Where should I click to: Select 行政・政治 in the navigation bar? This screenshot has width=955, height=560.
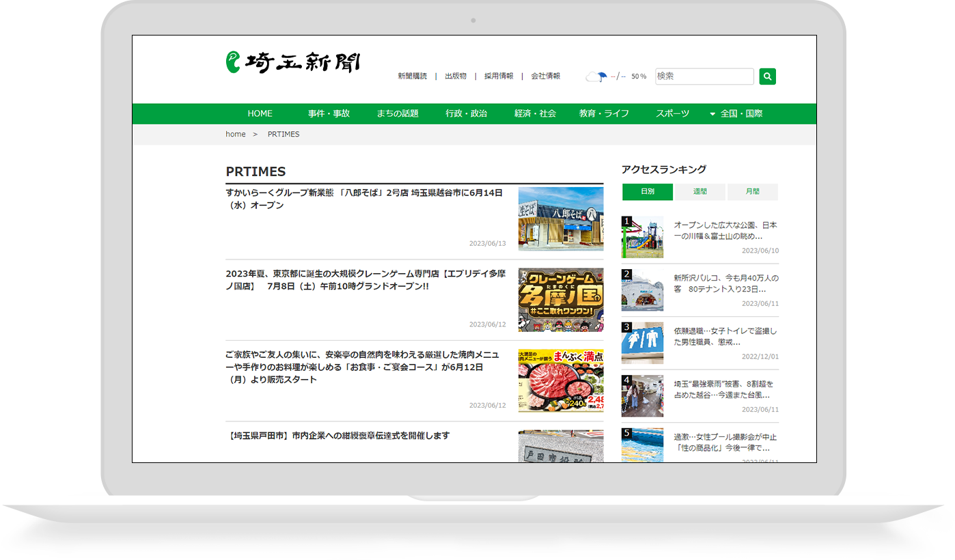(467, 113)
